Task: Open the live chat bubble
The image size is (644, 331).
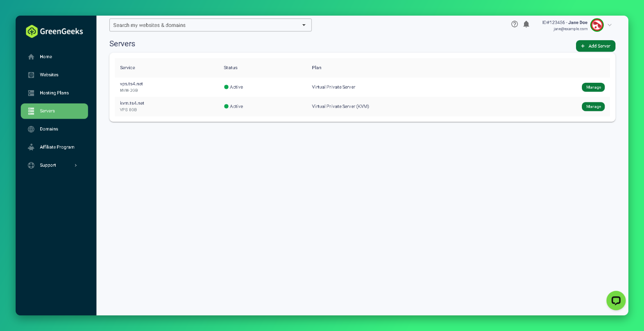Action: click(x=616, y=301)
